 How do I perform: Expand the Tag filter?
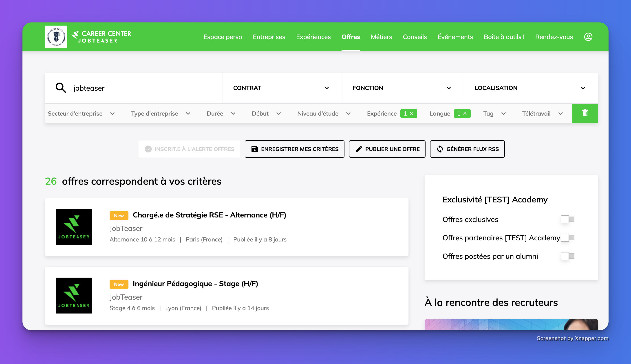[x=494, y=114]
